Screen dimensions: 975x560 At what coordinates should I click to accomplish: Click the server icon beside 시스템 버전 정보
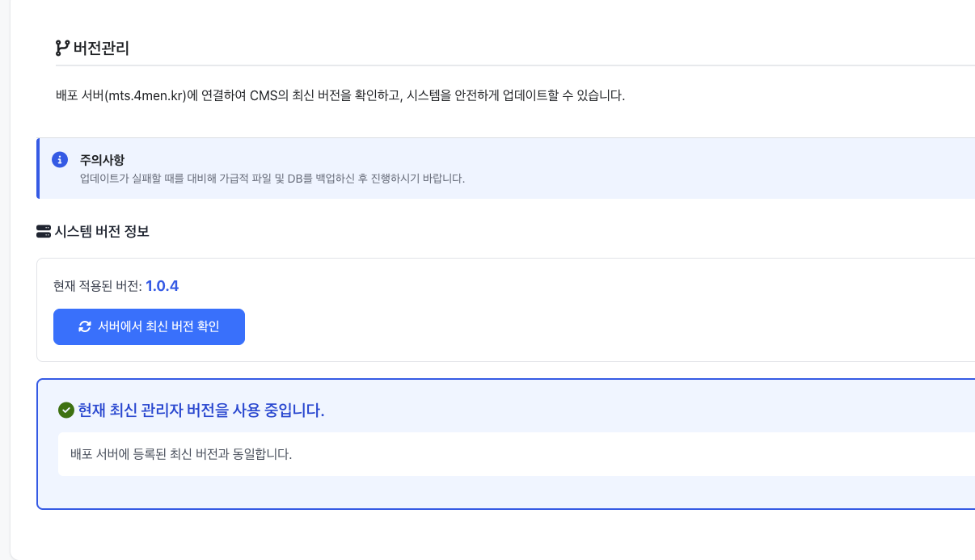coord(44,232)
